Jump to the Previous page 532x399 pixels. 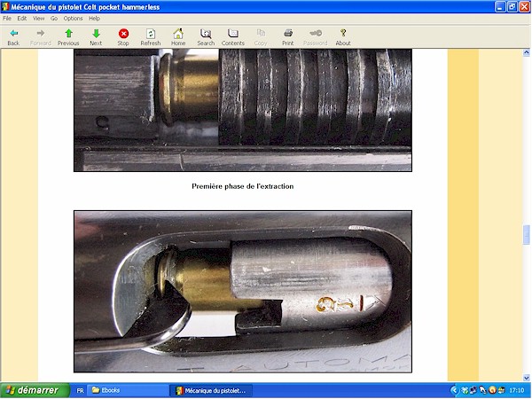coord(68,37)
